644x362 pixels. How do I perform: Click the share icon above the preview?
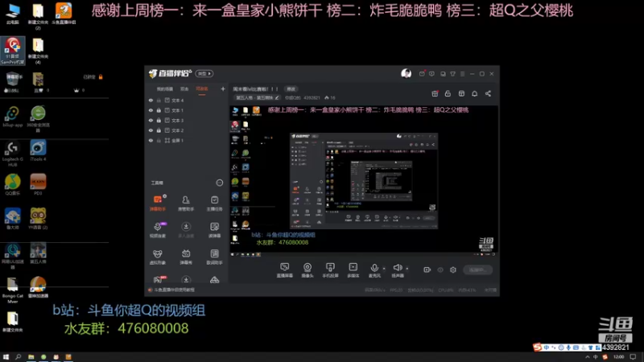tap(488, 93)
